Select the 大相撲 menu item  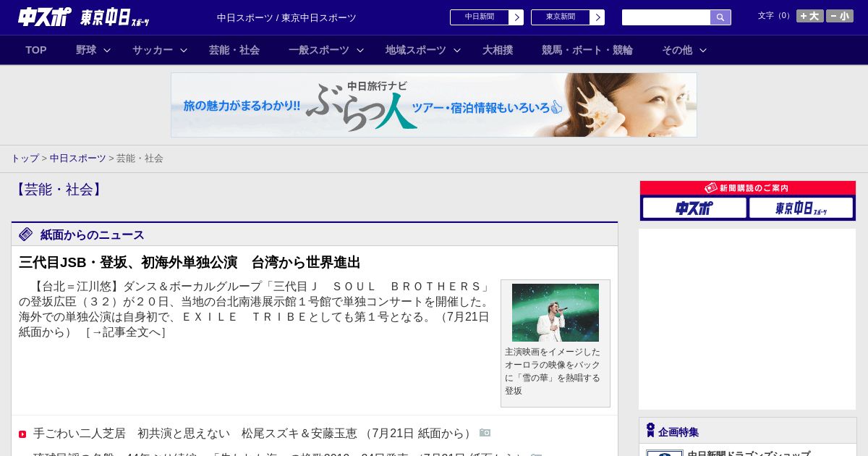coord(498,50)
